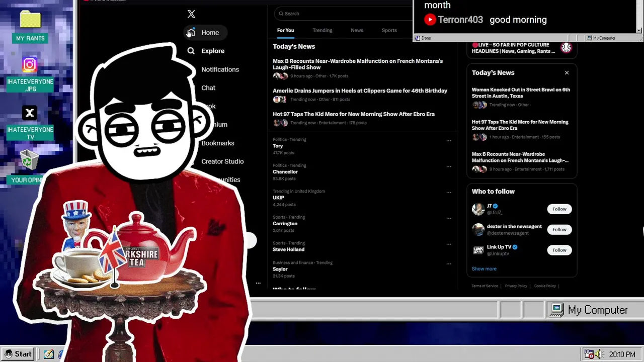Open the Saylor trending topic

[x=280, y=269]
